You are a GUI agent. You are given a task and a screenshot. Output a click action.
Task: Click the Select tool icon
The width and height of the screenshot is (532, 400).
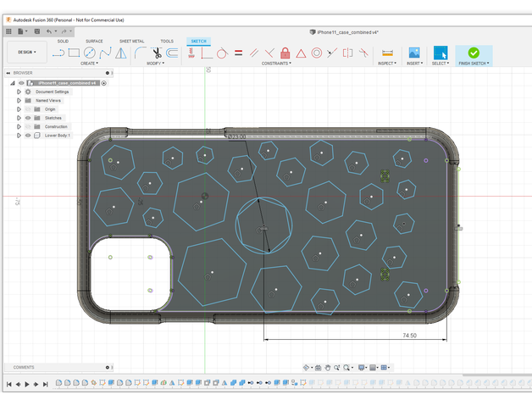(x=441, y=53)
